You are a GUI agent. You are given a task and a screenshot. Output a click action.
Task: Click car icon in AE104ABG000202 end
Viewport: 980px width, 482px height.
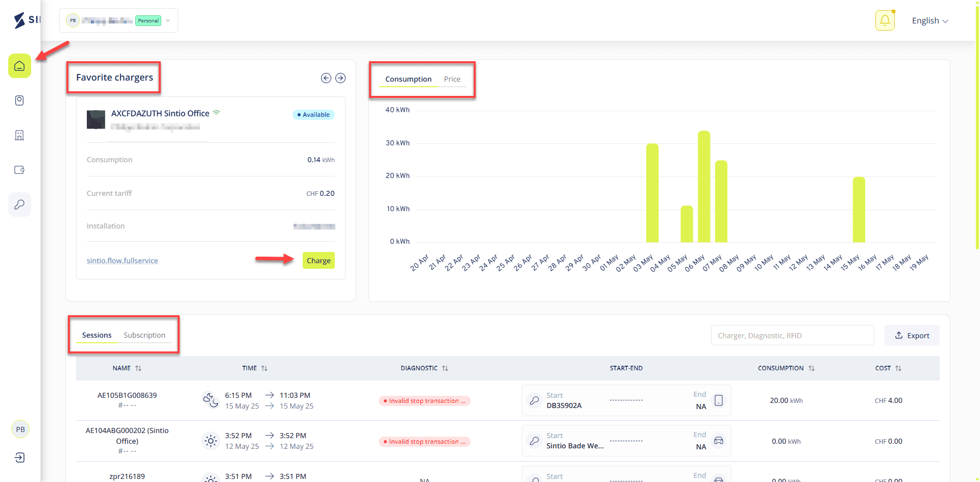(x=719, y=441)
